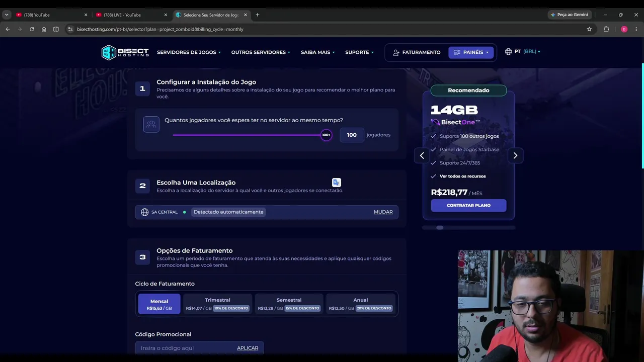This screenshot has height=362, width=644.
Task: Click the R$218,77 price text
Action: [449, 193]
